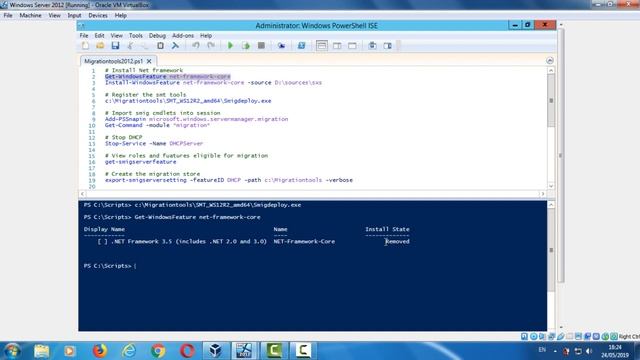The width and height of the screenshot is (640, 360).
Task: Open the Add-ons menu
Action: pyautogui.click(x=183, y=36)
